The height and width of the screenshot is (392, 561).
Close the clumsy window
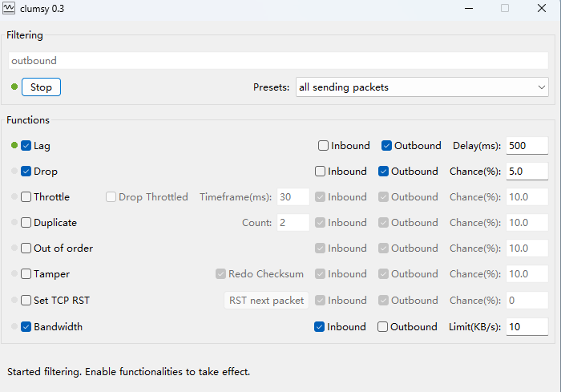coord(542,8)
